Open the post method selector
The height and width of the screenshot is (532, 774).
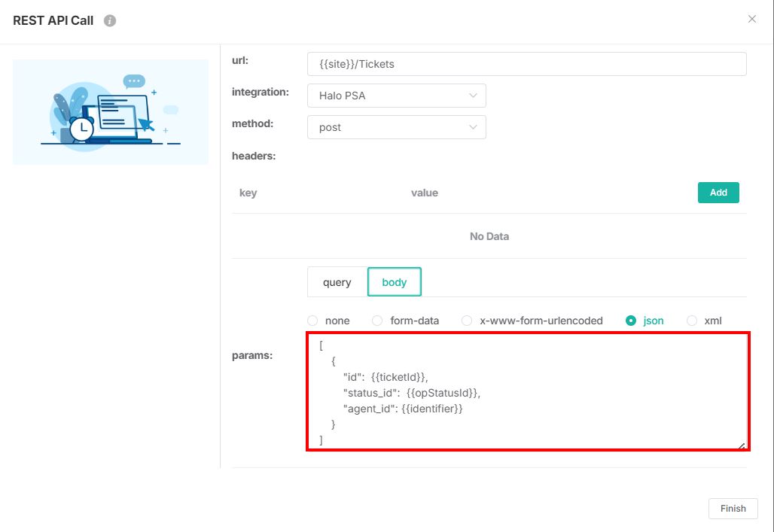point(392,127)
